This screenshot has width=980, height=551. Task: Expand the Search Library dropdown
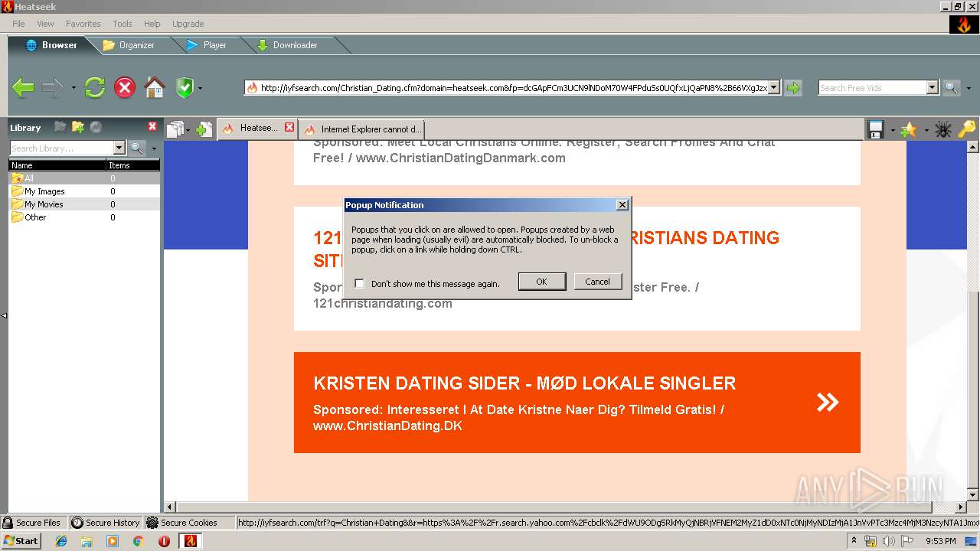point(119,148)
